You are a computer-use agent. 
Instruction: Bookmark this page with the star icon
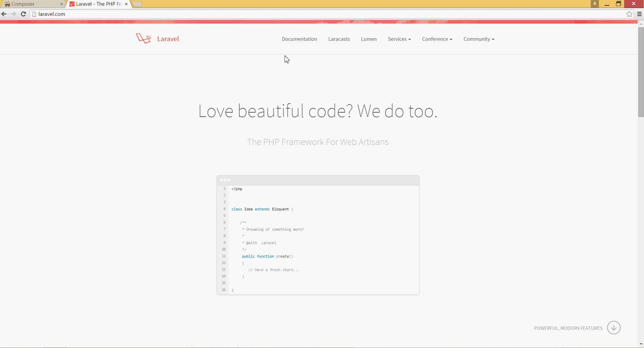(629, 14)
